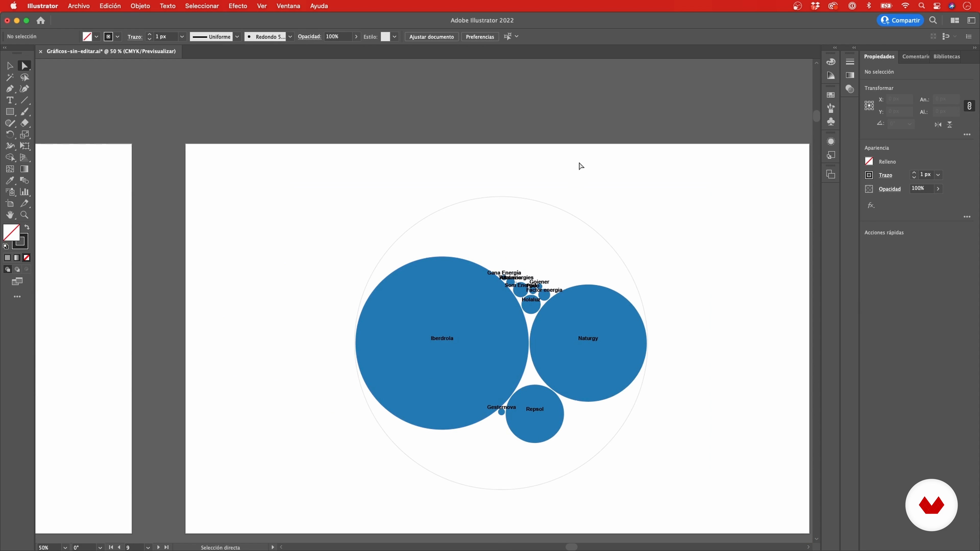Image resolution: width=980 pixels, height=551 pixels.
Task: Click the Fill swatch in toolbox
Action: [11, 232]
